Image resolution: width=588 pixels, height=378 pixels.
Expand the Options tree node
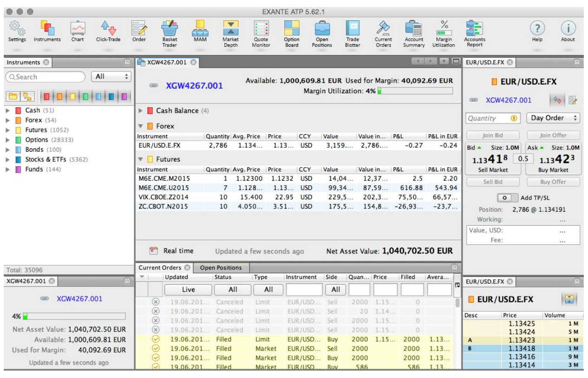7,140
